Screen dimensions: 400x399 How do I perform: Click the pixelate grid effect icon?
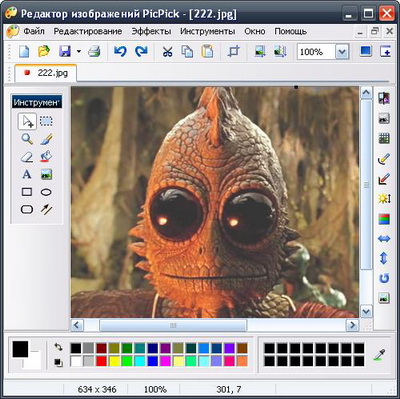pos(384,138)
